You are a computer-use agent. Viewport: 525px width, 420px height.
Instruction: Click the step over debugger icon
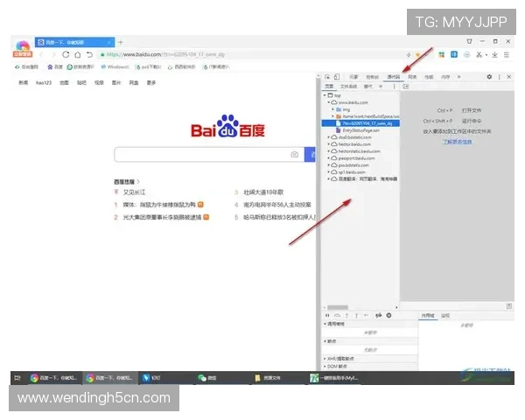click(337, 315)
